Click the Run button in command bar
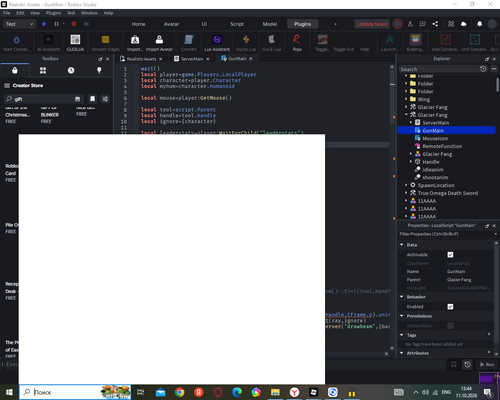Image resolution: width=500 pixels, height=400 pixels. (487, 364)
